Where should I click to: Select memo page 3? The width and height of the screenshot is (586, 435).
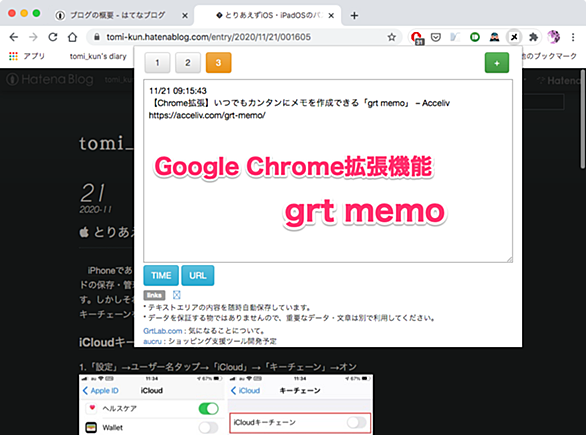tap(218, 62)
